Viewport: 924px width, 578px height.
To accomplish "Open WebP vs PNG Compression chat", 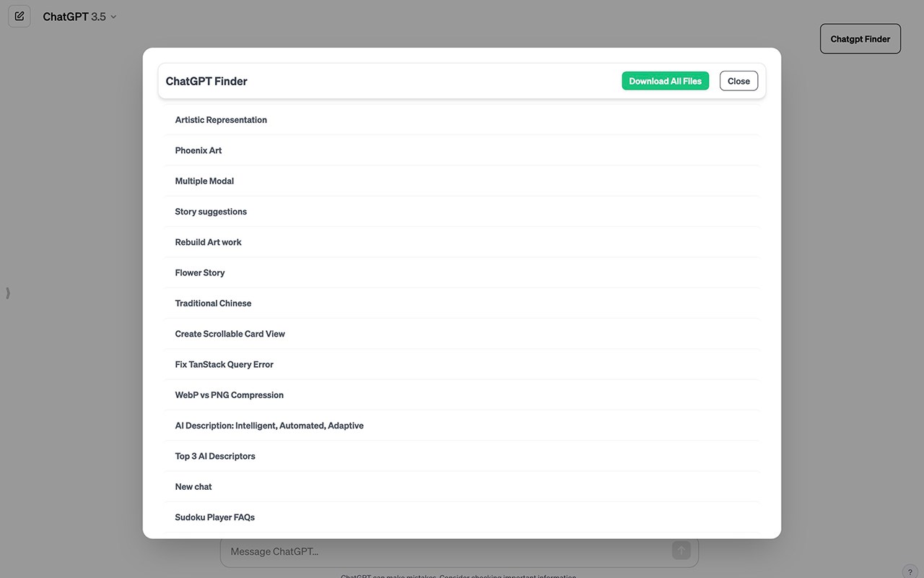I will [229, 395].
